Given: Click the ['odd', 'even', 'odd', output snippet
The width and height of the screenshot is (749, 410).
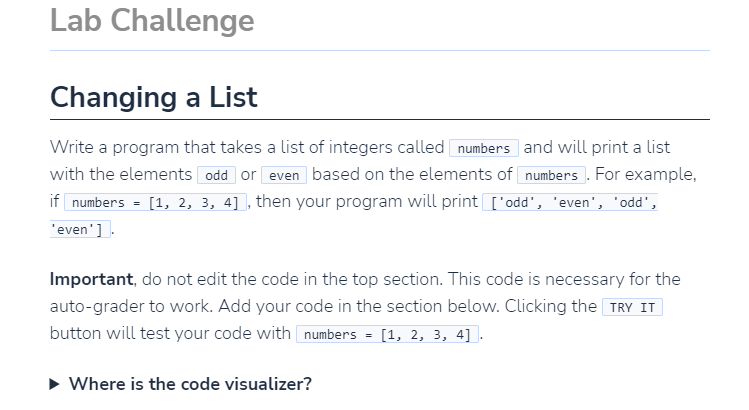Looking at the screenshot, I should click(570, 203).
